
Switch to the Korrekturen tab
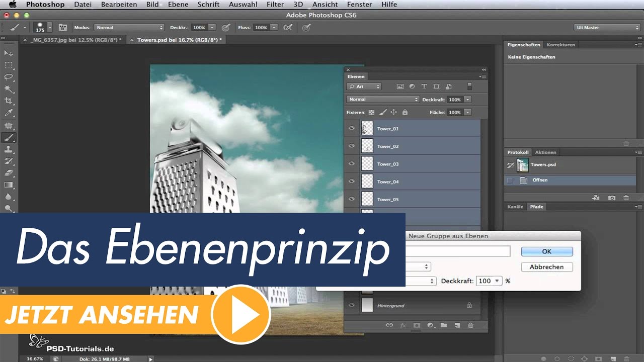[560, 45]
